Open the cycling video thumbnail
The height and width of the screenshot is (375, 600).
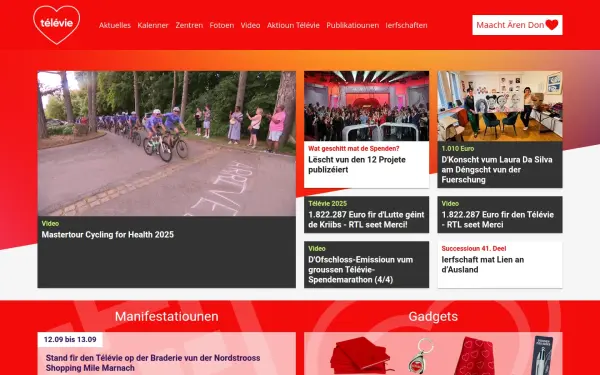click(166, 143)
